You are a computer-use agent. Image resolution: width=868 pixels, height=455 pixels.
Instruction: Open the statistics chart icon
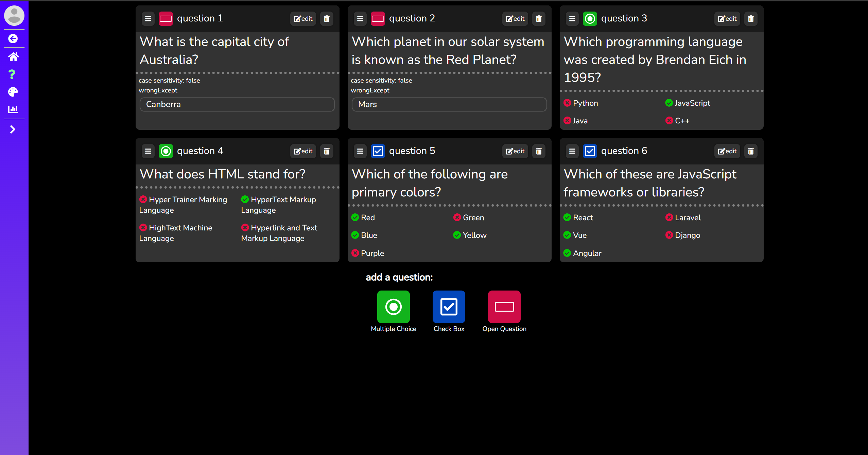coord(13,109)
